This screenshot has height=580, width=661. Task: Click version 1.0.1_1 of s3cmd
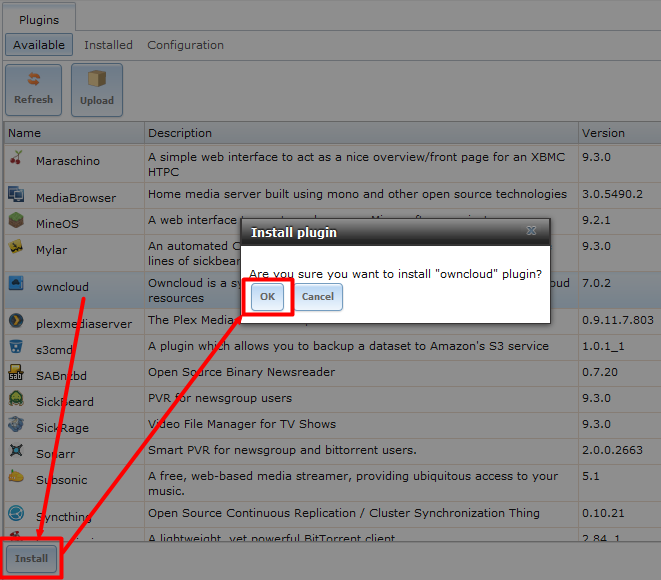click(x=603, y=346)
